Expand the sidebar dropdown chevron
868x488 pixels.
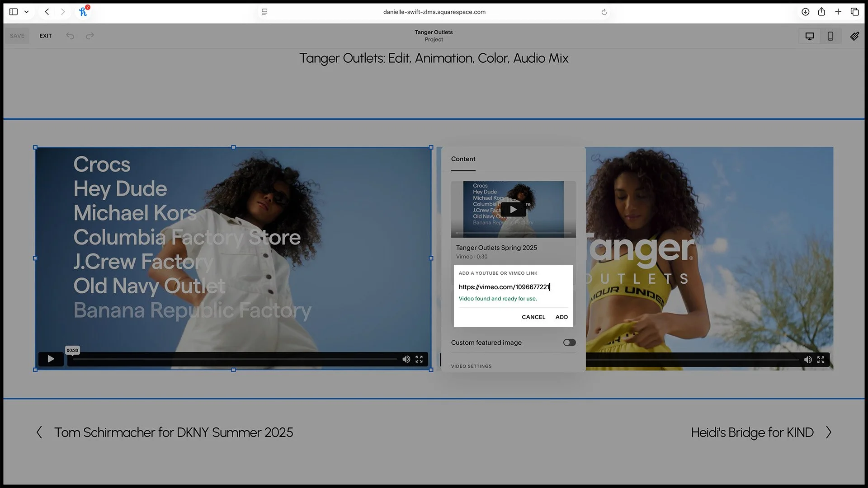coord(27,12)
